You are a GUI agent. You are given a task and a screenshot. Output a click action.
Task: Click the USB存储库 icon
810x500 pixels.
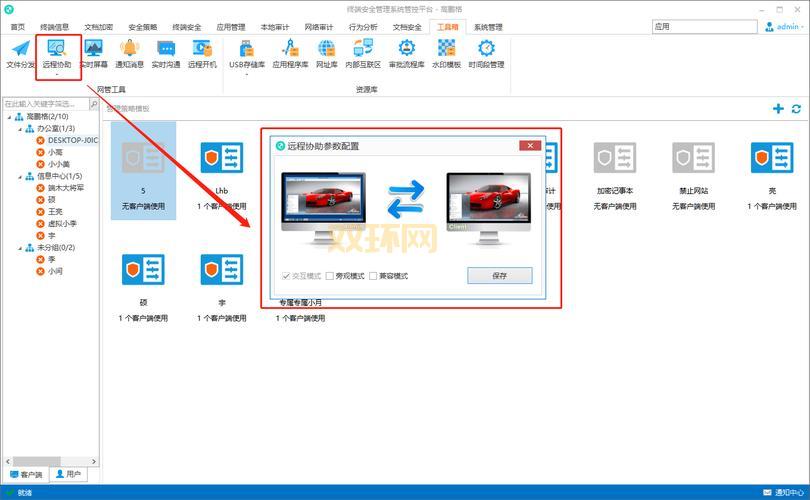[247, 52]
